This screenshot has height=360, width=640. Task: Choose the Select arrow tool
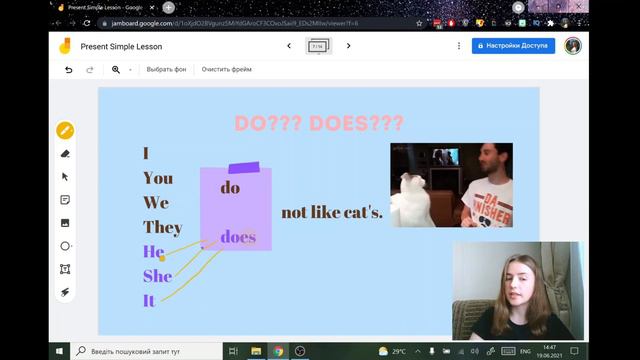click(65, 177)
